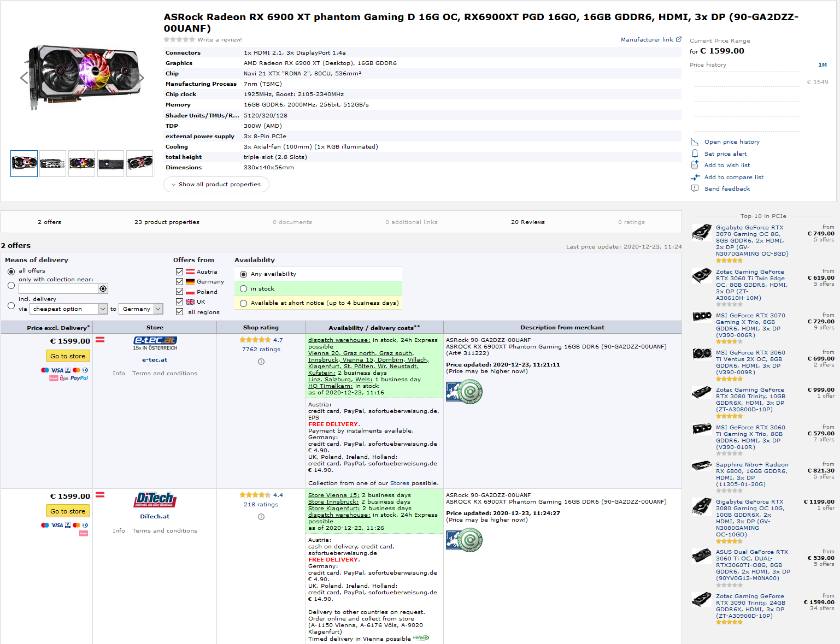
Task: Open 7762 ratings link
Action: pyautogui.click(x=261, y=350)
